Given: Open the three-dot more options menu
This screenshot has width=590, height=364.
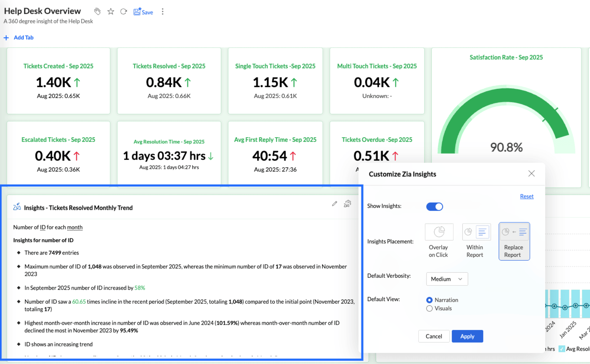Looking at the screenshot, I should (x=163, y=12).
